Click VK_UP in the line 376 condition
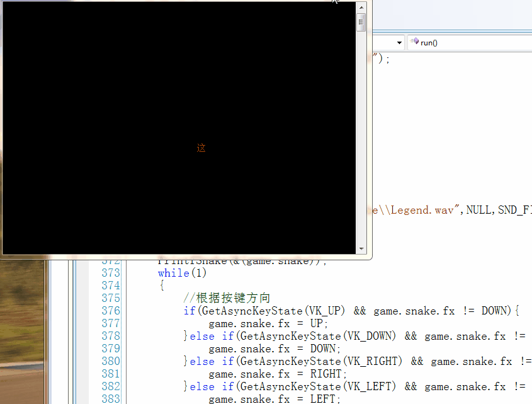Image resolution: width=532 pixels, height=404 pixels. (x=325, y=311)
